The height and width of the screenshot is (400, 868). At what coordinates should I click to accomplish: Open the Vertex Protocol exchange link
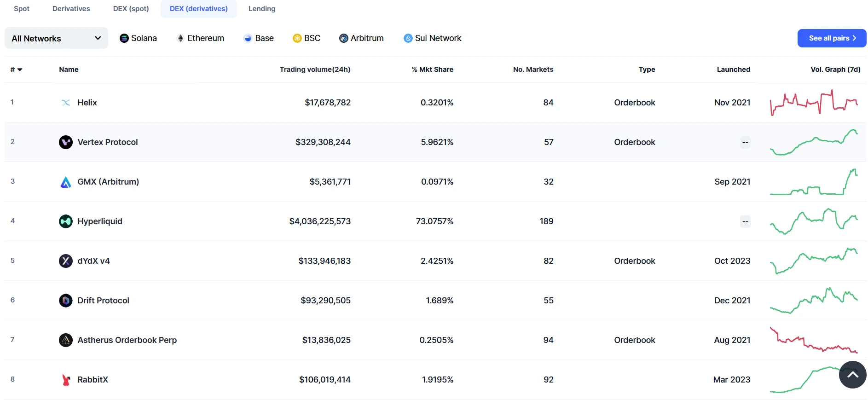108,142
